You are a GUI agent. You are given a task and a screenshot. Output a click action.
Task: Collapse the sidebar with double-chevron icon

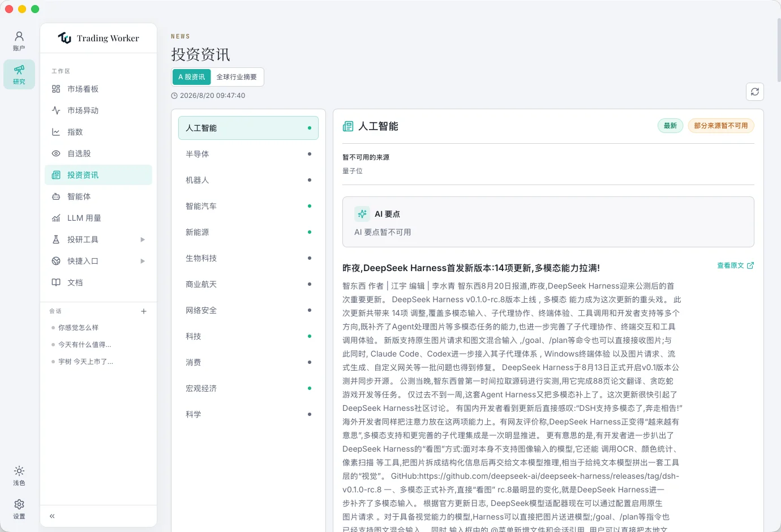tap(52, 516)
